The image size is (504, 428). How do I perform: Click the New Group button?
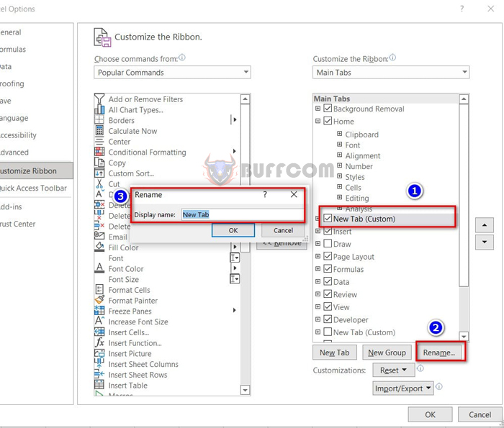pos(387,352)
